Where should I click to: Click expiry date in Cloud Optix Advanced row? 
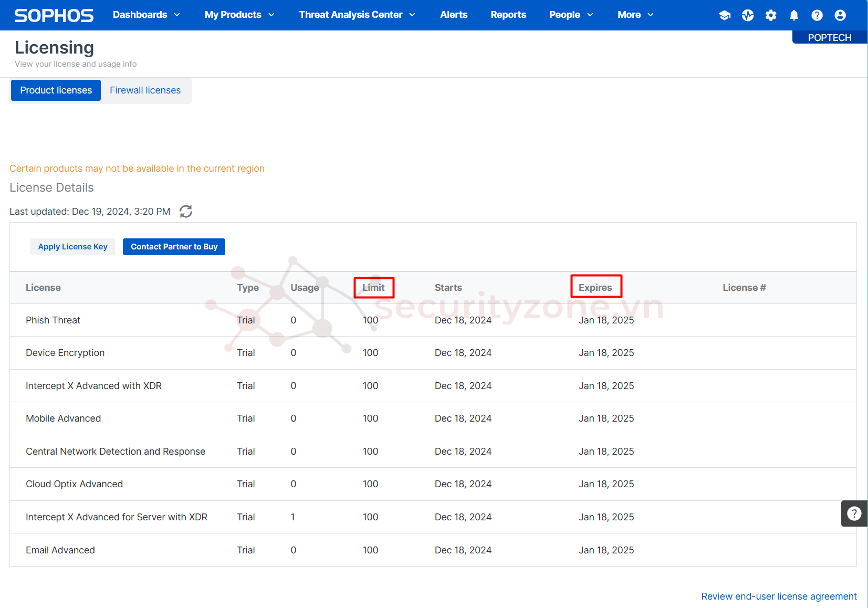[606, 484]
